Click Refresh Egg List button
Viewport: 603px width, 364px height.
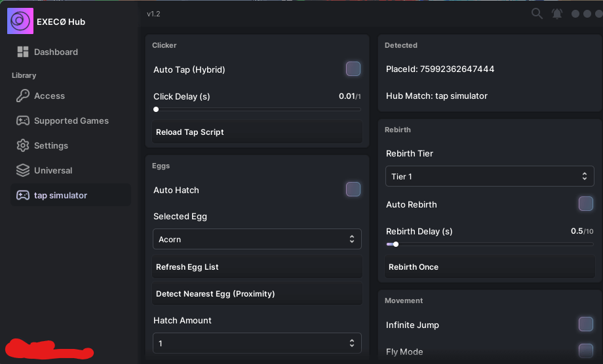pos(257,267)
